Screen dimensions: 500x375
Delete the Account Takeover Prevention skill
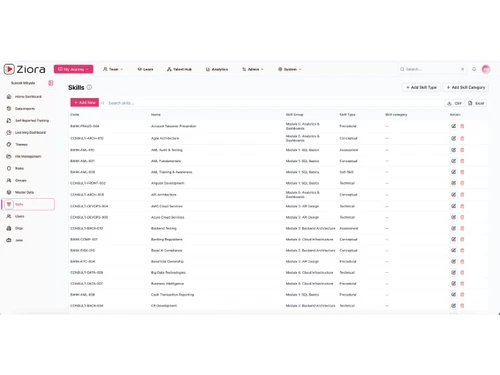462,126
